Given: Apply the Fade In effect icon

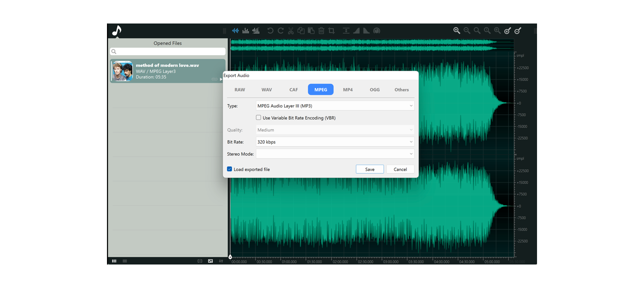Looking at the screenshot, I should coord(356,30).
